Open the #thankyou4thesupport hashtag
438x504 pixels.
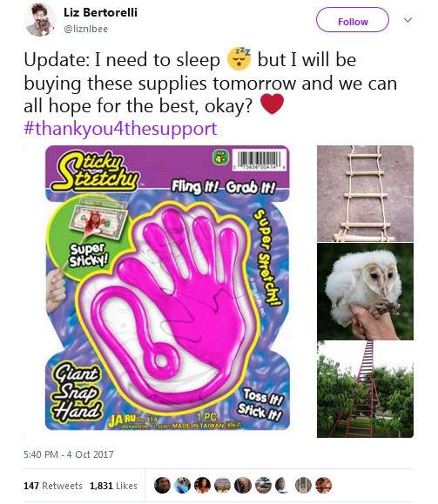[x=120, y=129]
